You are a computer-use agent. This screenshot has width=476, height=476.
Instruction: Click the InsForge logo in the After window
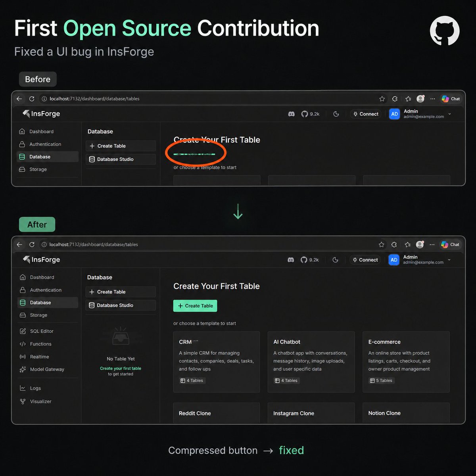click(x=41, y=259)
